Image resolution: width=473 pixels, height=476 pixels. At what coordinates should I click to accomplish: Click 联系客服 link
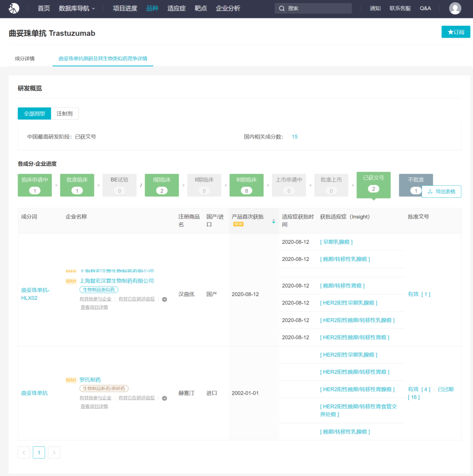(400, 8)
